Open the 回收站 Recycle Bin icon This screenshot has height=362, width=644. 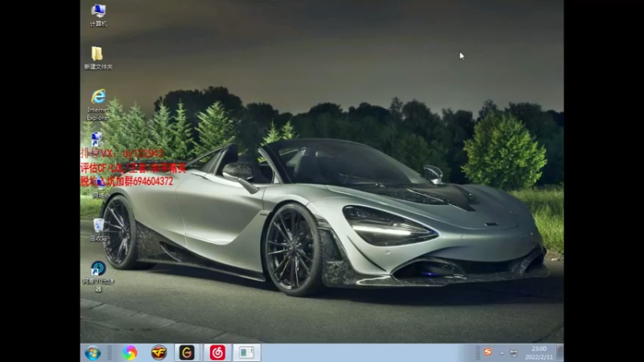[98, 229]
